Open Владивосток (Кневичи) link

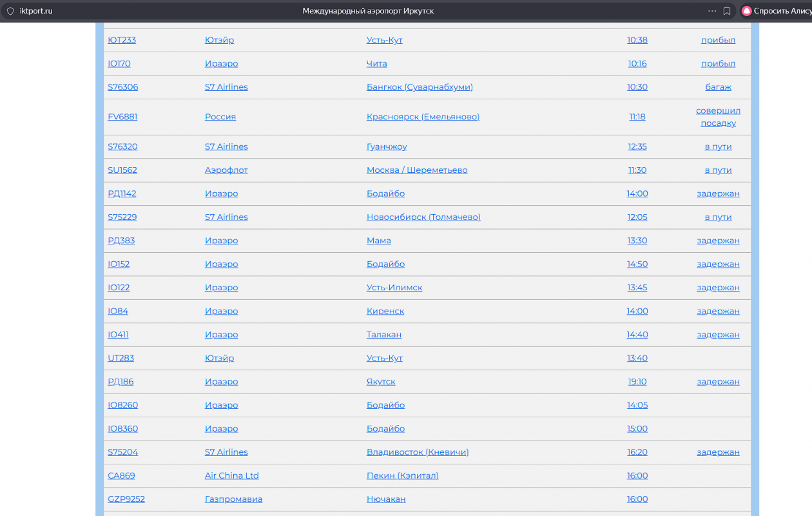point(418,452)
